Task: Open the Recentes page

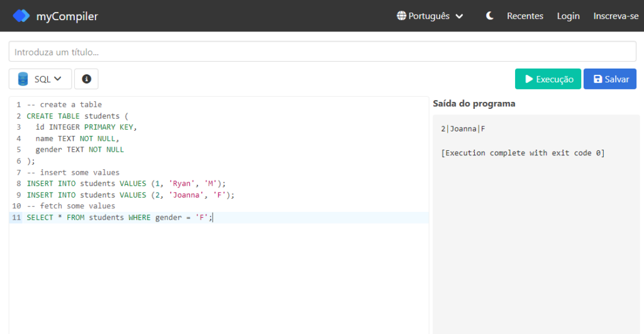Action: pos(525,16)
